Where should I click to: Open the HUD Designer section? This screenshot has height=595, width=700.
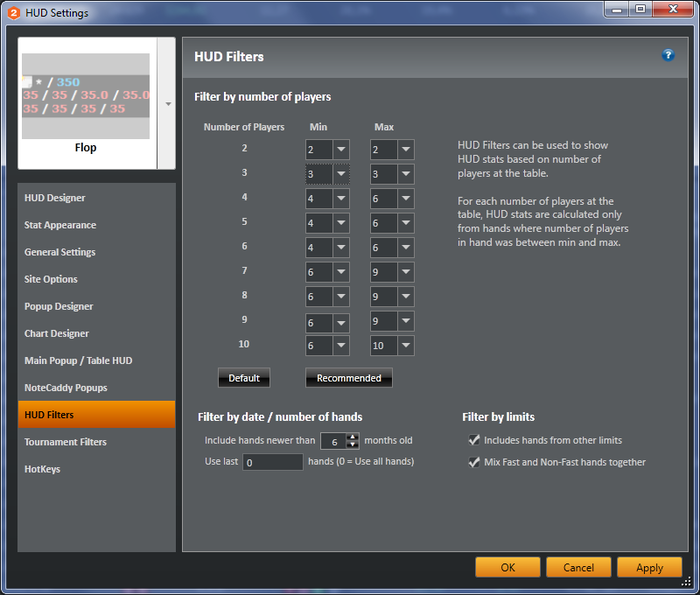96,198
